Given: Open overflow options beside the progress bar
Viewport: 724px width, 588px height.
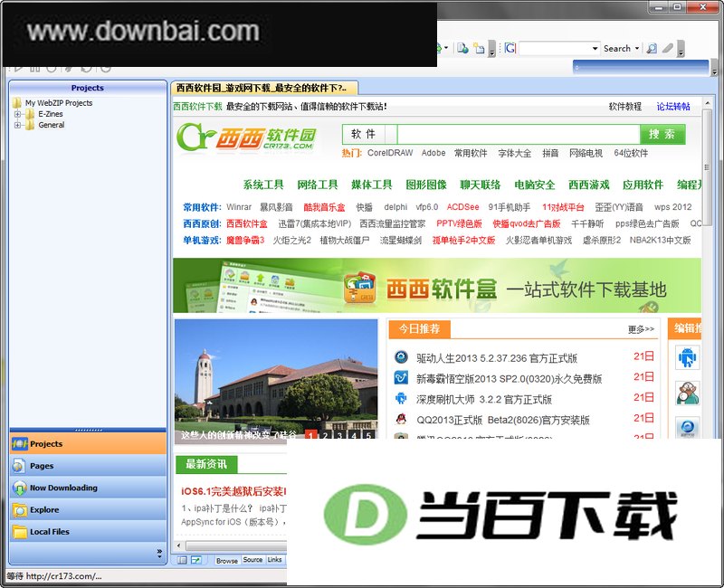Looking at the screenshot, I should point(714,69).
